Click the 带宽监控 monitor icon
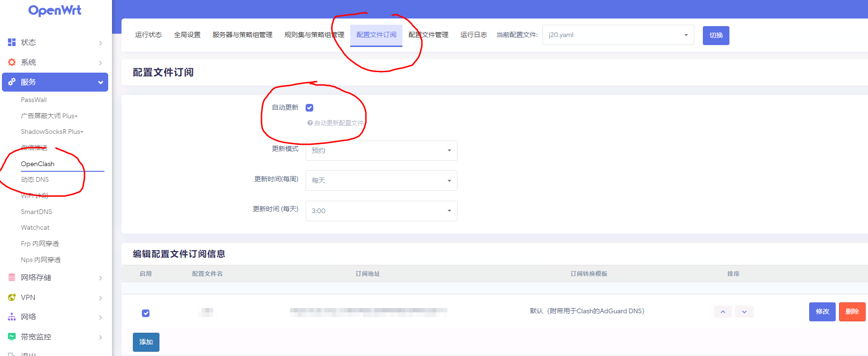 tap(12, 337)
